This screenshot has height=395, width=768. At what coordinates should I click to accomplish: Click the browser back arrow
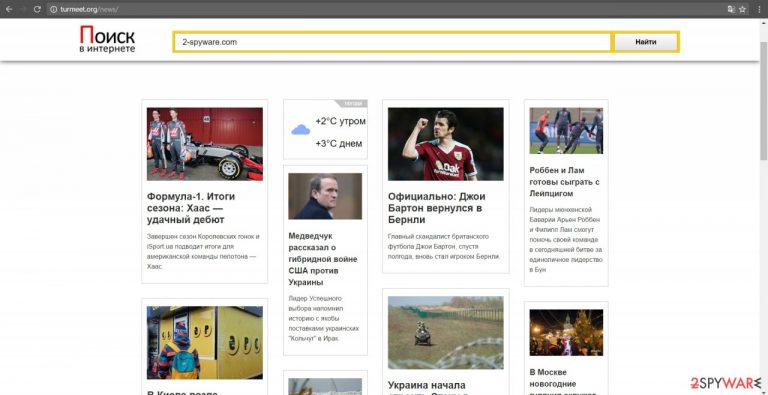click(9, 9)
